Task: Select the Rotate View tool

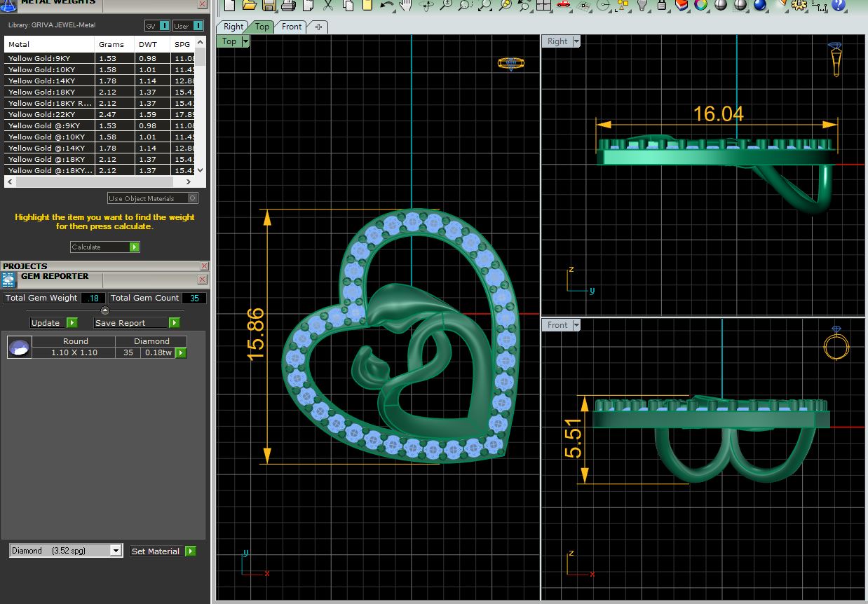Action: click(x=426, y=5)
